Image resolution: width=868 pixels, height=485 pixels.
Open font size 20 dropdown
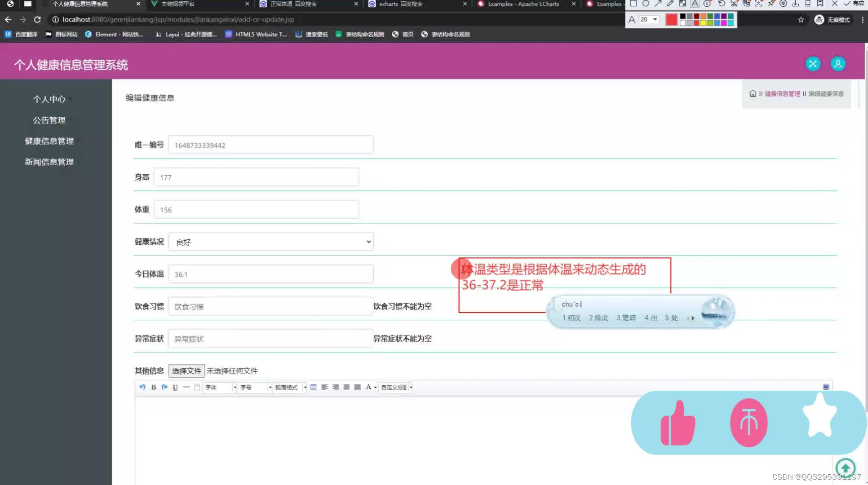(x=649, y=19)
